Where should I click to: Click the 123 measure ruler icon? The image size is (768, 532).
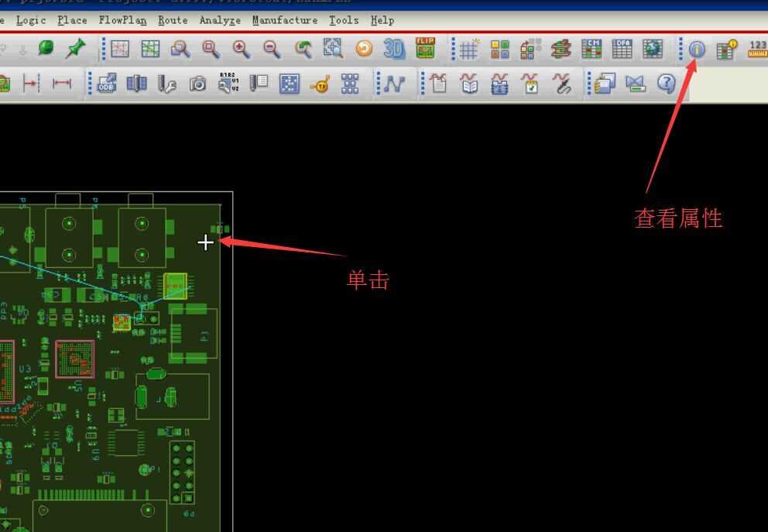click(x=758, y=49)
